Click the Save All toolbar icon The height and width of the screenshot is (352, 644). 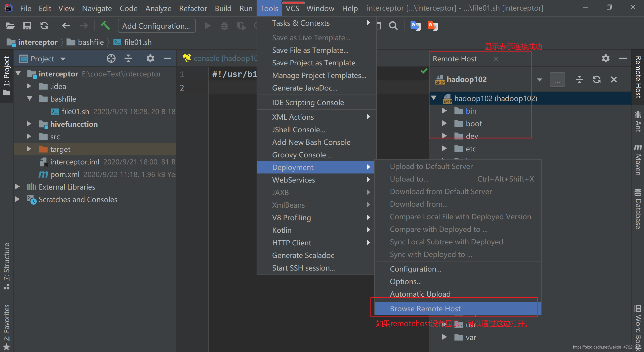point(27,26)
